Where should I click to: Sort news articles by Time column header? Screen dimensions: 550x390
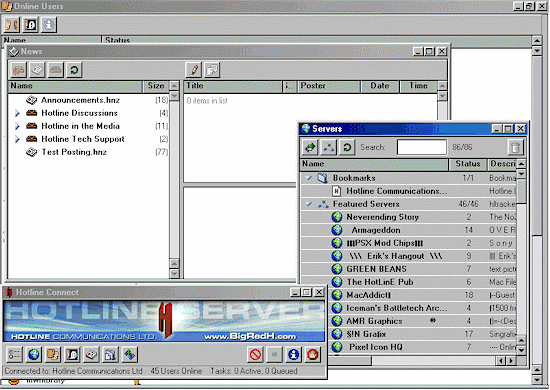418,86
